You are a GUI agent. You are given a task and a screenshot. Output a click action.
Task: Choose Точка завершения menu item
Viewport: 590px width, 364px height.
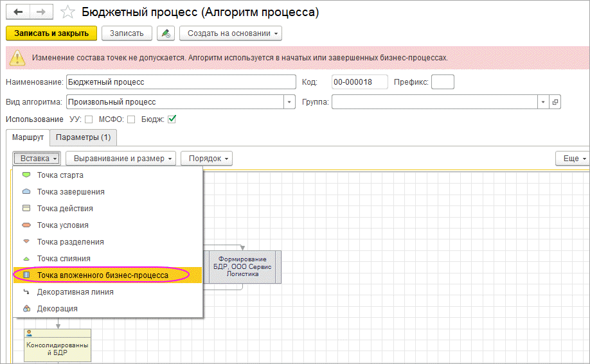point(71,192)
